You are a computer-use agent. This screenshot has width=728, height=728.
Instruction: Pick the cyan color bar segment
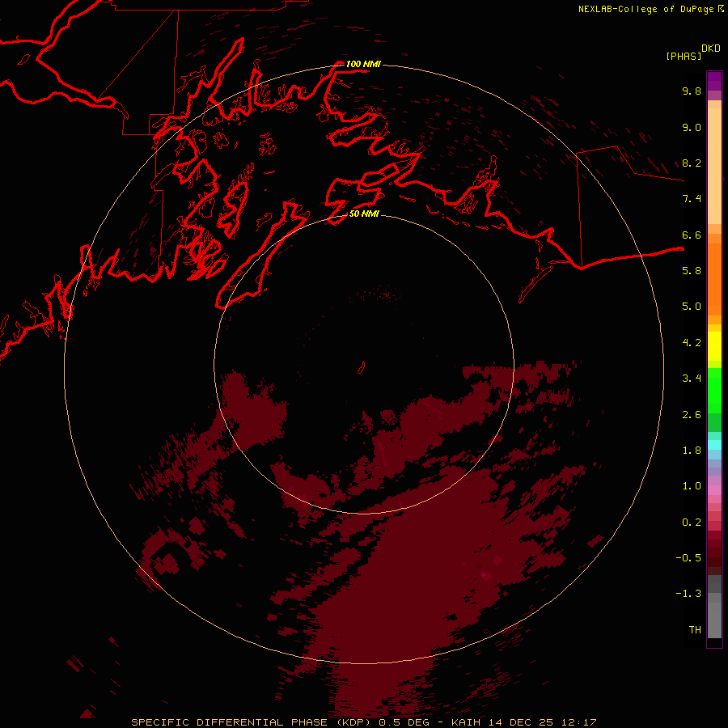(714, 445)
